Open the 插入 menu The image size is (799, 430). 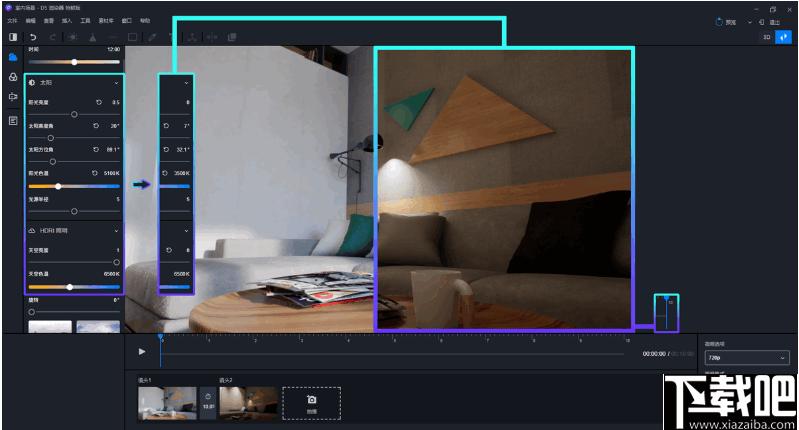[x=67, y=21]
